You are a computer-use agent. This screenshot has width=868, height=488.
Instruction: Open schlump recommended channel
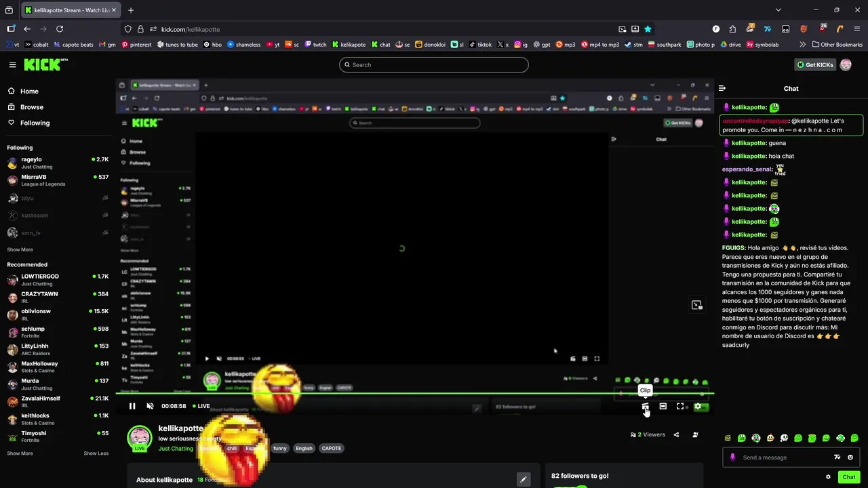click(58, 332)
